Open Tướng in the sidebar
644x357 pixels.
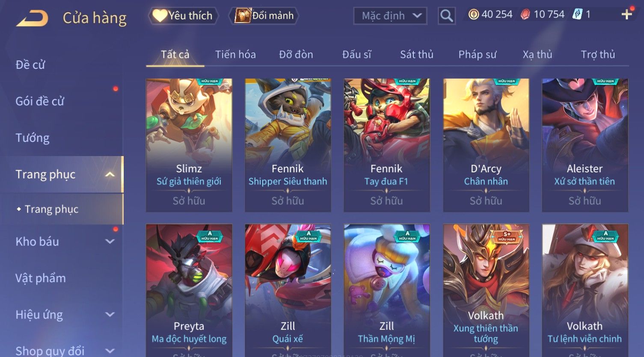click(33, 138)
